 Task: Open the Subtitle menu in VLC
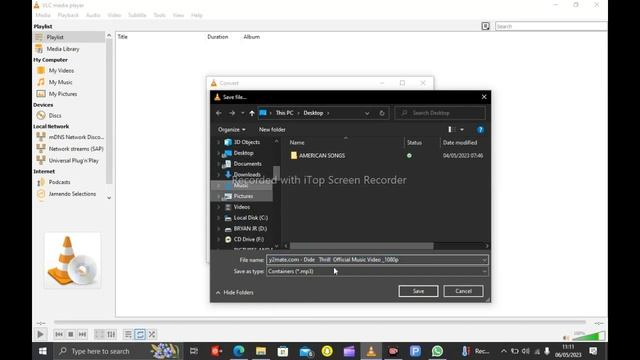[x=137, y=15]
